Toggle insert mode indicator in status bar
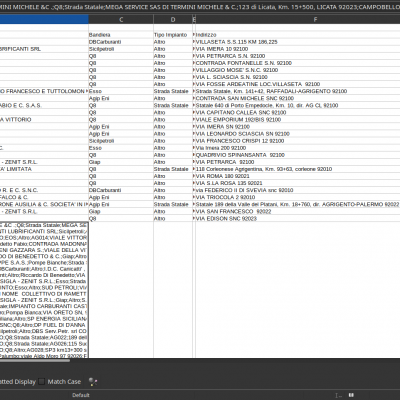The height and width of the screenshot is (400, 400). tap(338, 395)
